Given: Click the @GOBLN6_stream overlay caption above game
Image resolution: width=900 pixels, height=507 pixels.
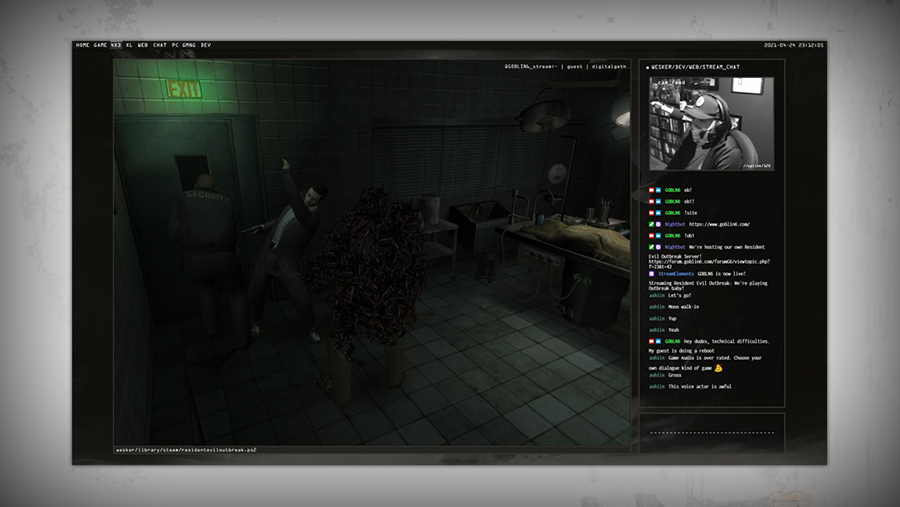Looking at the screenshot, I should tap(565, 67).
